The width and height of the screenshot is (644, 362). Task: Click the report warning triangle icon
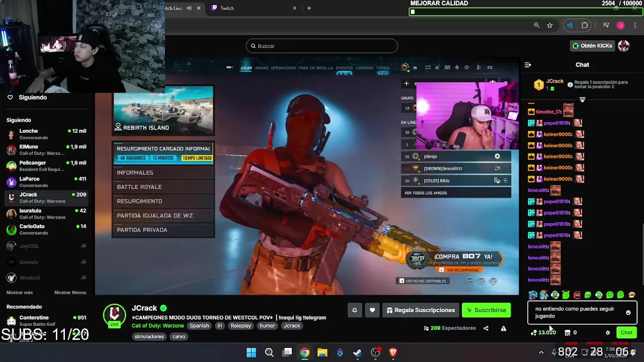point(504,328)
